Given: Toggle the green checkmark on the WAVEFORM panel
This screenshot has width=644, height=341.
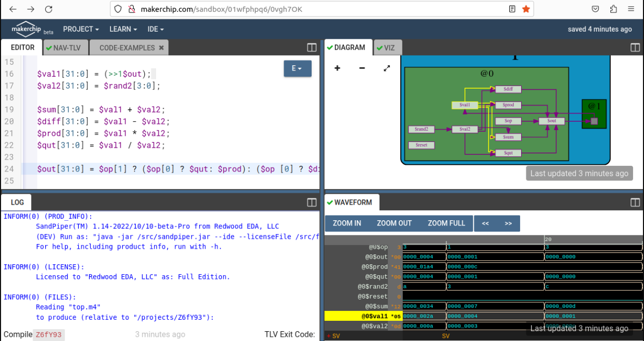Looking at the screenshot, I should (x=330, y=202).
